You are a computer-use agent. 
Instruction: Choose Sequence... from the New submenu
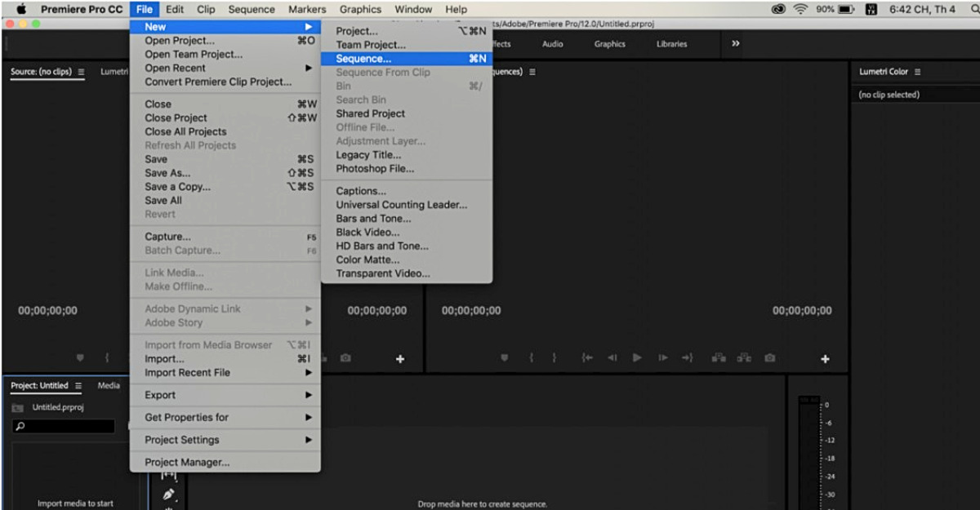click(x=407, y=59)
